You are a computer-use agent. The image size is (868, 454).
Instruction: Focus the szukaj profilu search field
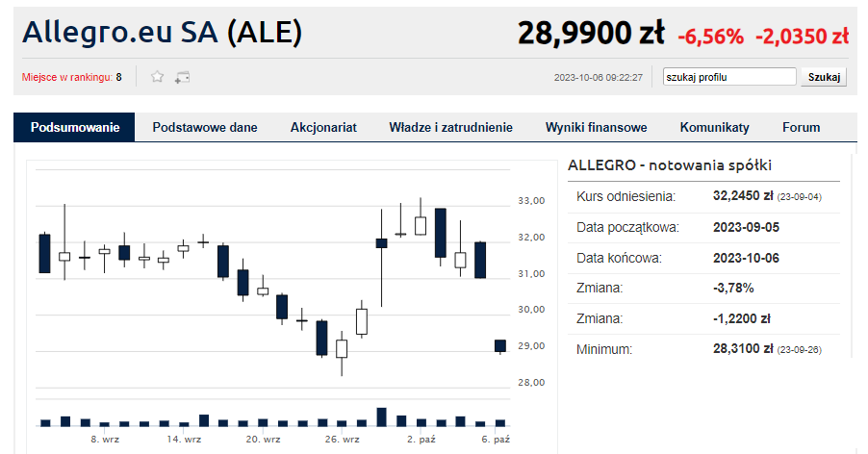click(728, 77)
